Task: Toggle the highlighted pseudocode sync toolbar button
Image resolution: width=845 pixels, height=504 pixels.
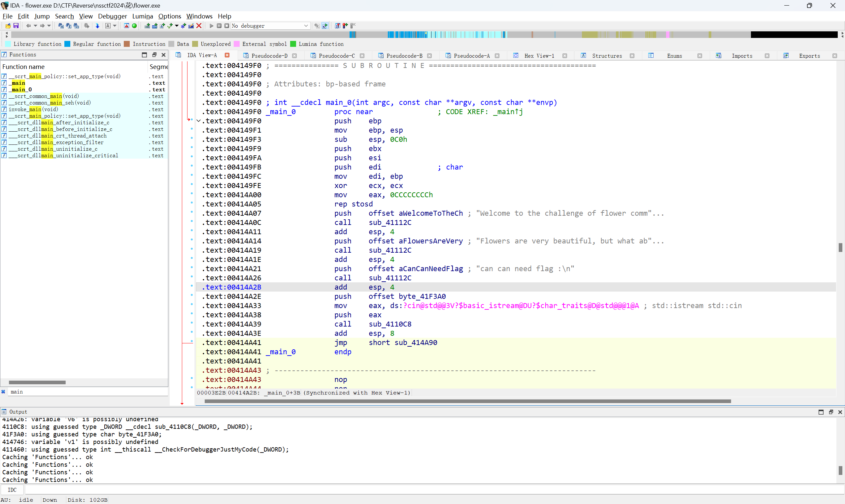Action: click(325, 26)
